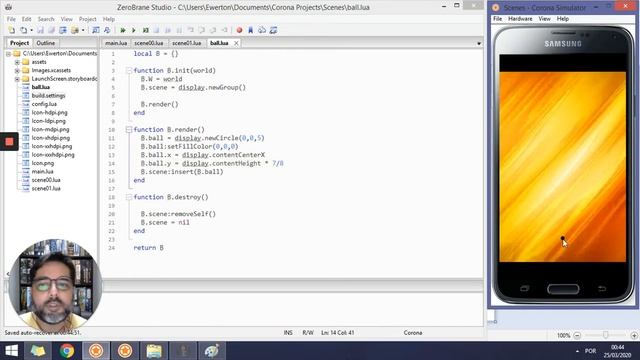Image resolution: width=640 pixels, height=360 pixels.
Task: Run as scratchpad icon
Action: (146, 30)
